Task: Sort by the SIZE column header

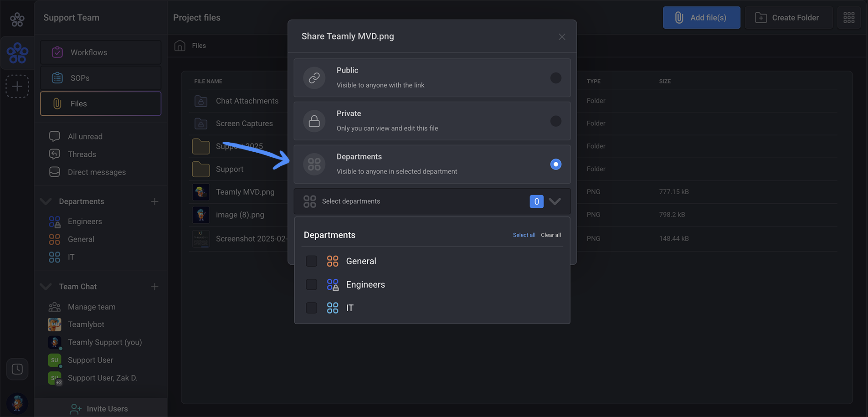Action: tap(665, 81)
